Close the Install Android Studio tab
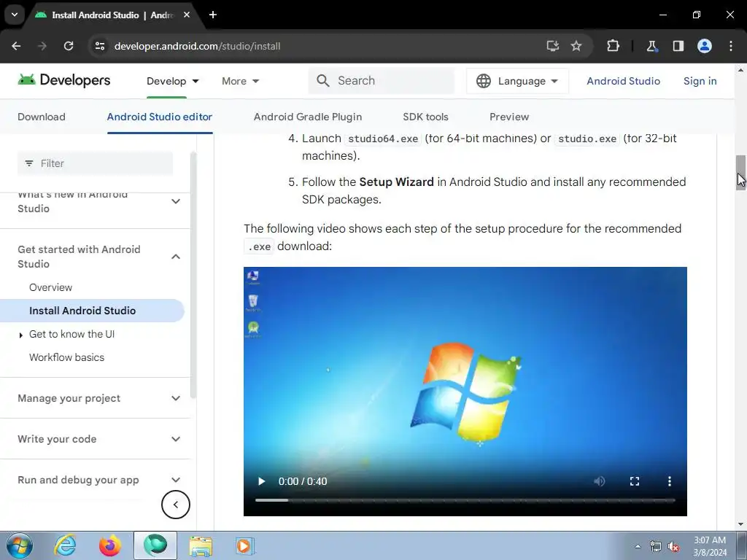 tap(187, 15)
